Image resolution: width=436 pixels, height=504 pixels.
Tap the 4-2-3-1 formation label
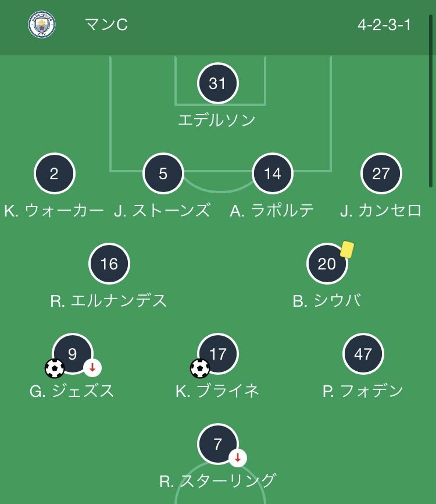tap(384, 25)
